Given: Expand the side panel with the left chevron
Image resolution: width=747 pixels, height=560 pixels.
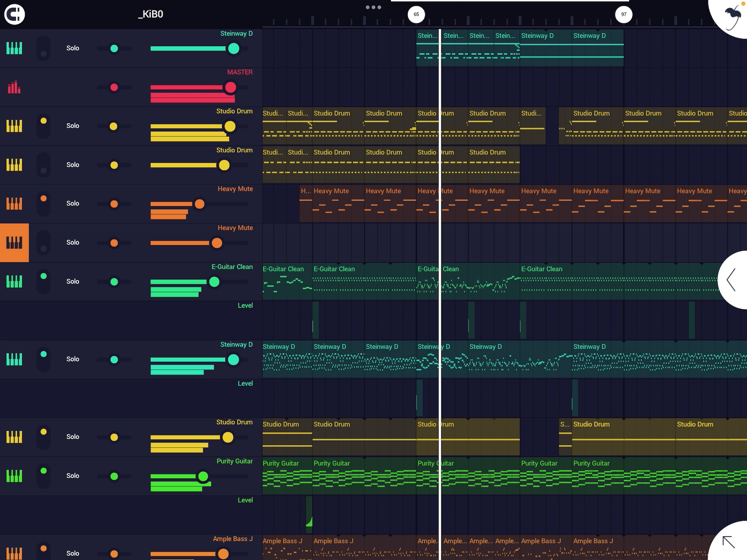Looking at the screenshot, I should (731, 280).
